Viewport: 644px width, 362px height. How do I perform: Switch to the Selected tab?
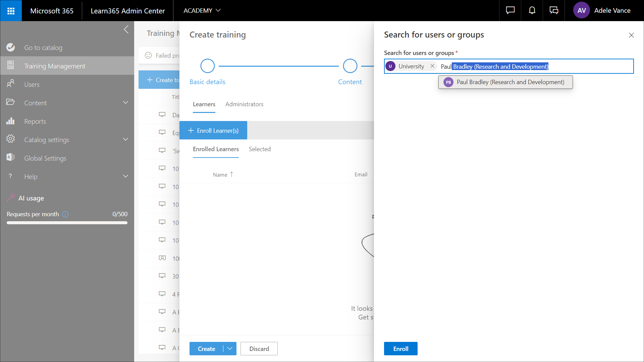(260, 149)
